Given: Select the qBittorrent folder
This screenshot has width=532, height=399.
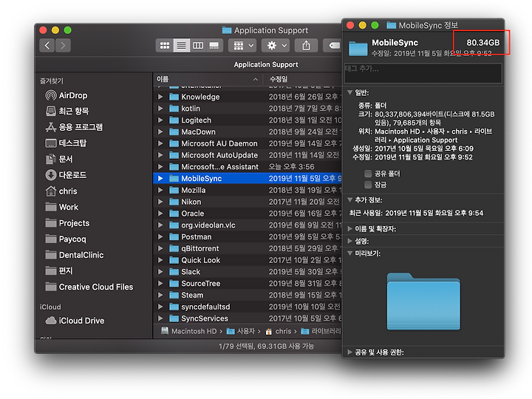Looking at the screenshot, I should pyautogui.click(x=248, y=248).
